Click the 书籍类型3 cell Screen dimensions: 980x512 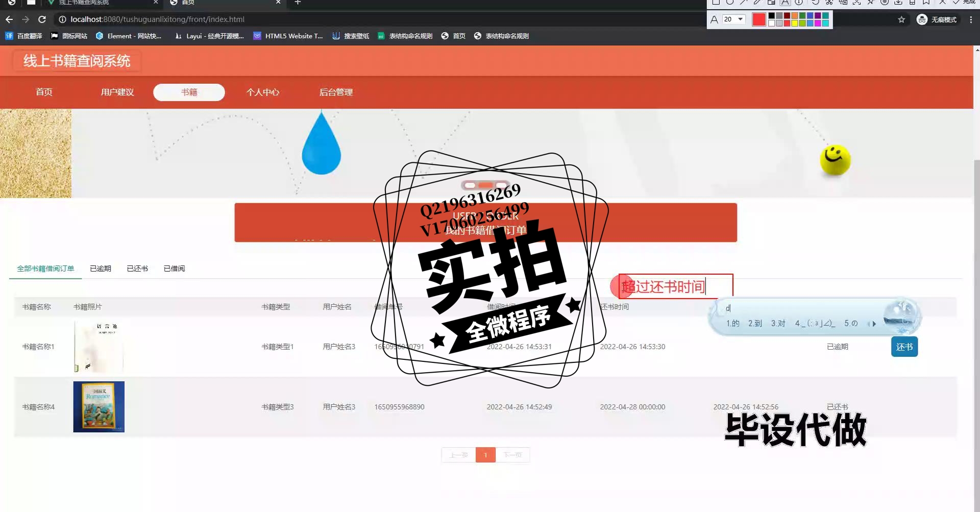[x=278, y=407]
